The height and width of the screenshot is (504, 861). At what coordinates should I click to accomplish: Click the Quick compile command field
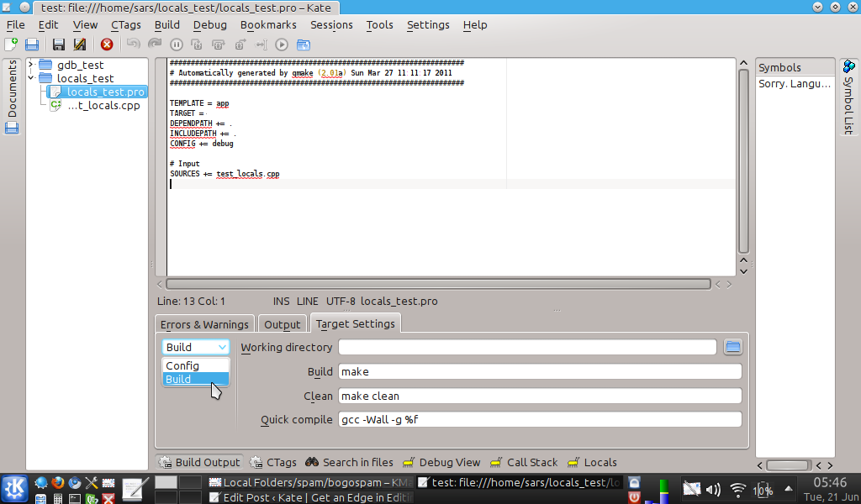(x=540, y=419)
